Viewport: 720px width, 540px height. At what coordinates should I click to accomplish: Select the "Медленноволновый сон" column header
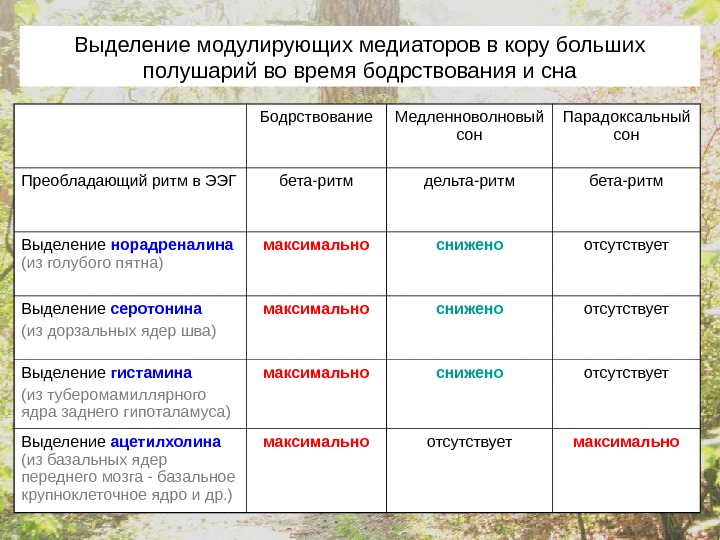pos(469,126)
